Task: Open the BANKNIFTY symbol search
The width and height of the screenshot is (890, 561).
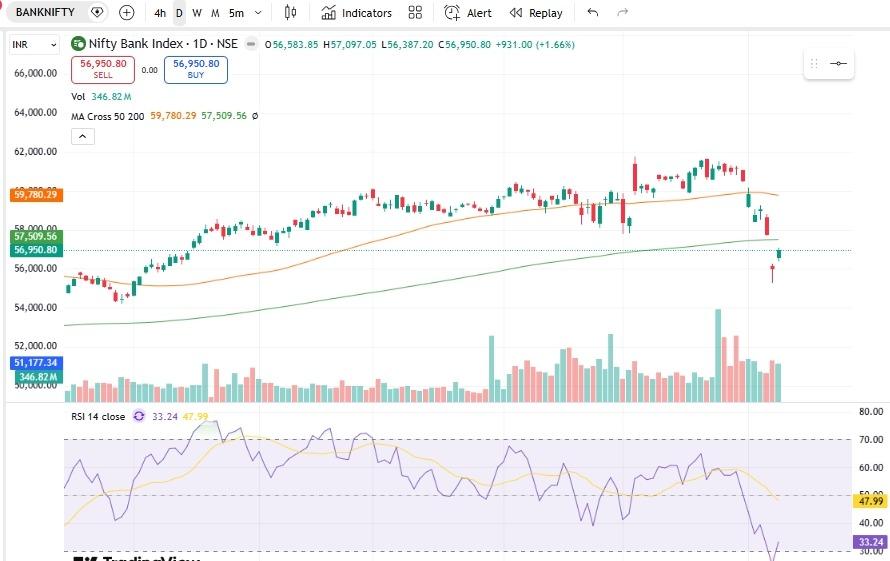Action: tap(45, 12)
